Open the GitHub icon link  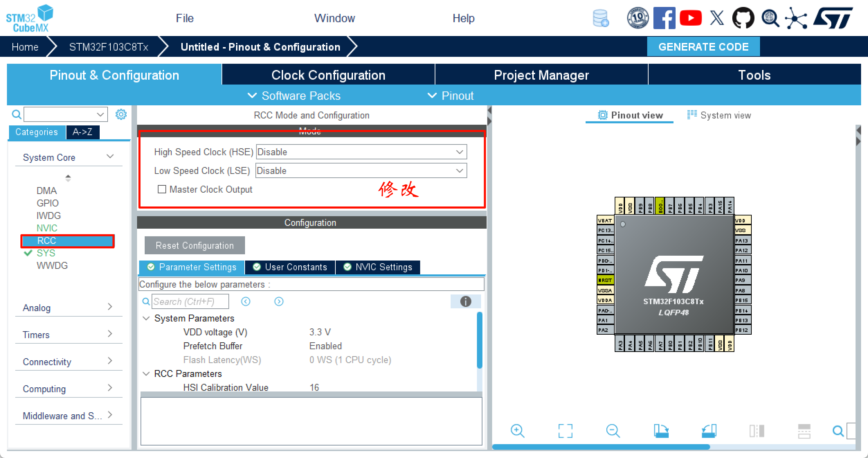pyautogui.click(x=743, y=18)
